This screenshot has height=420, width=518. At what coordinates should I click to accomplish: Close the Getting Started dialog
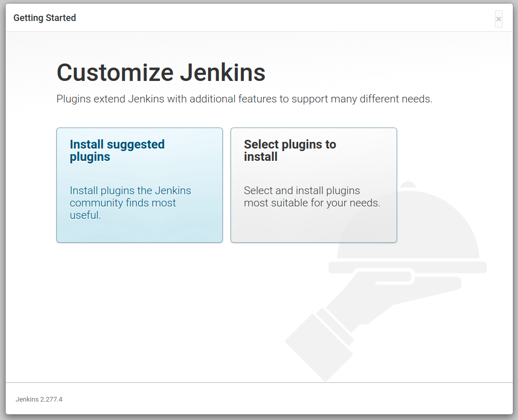coord(499,19)
